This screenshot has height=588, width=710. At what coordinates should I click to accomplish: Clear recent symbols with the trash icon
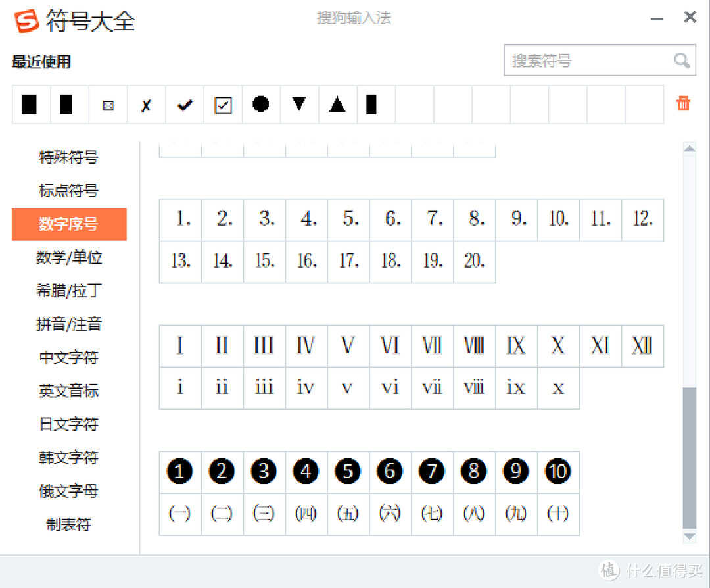click(683, 104)
